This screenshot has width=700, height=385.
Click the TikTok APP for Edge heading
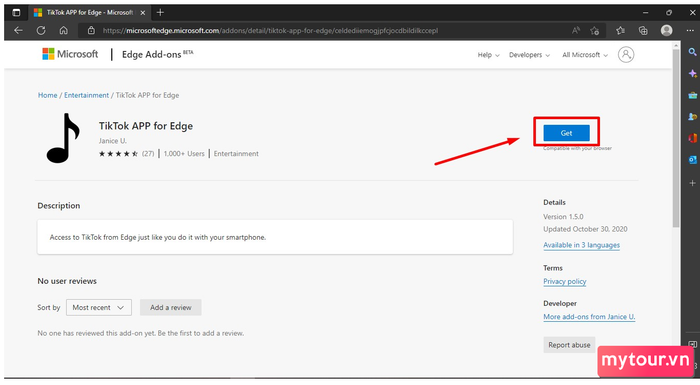[146, 126]
